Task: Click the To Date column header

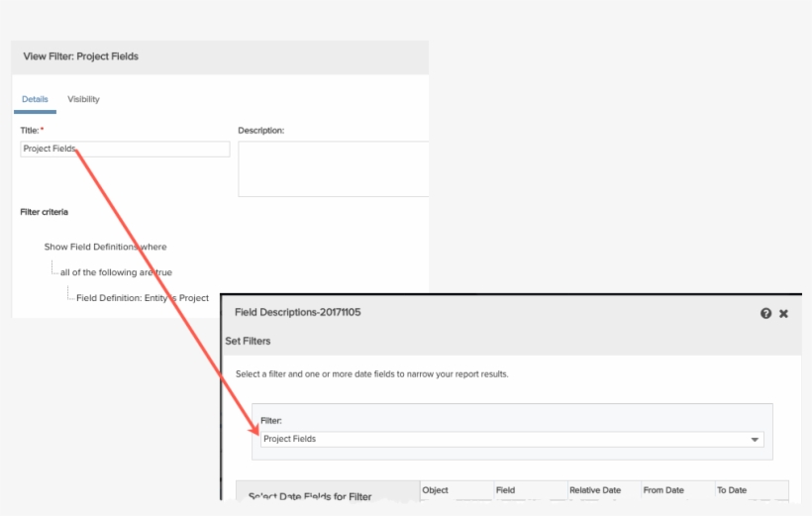Action: 732,490
